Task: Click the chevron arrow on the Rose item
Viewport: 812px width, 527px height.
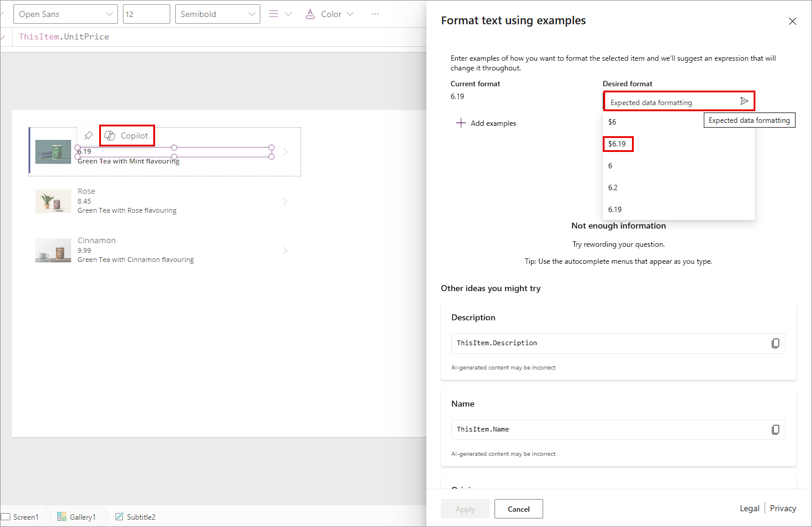Action: 285,201
